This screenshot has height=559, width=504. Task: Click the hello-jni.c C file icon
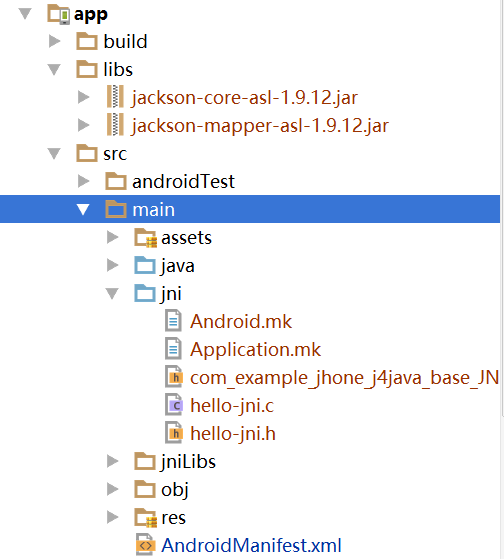tap(174, 405)
